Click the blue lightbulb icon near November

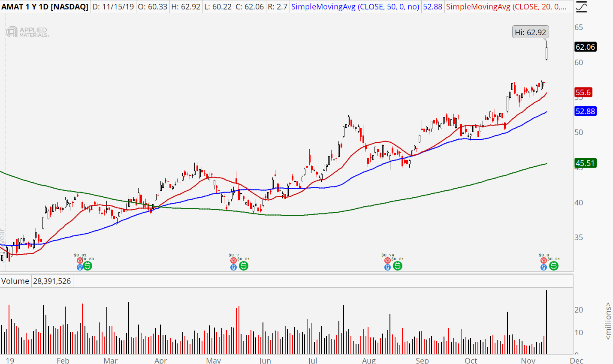click(x=544, y=267)
